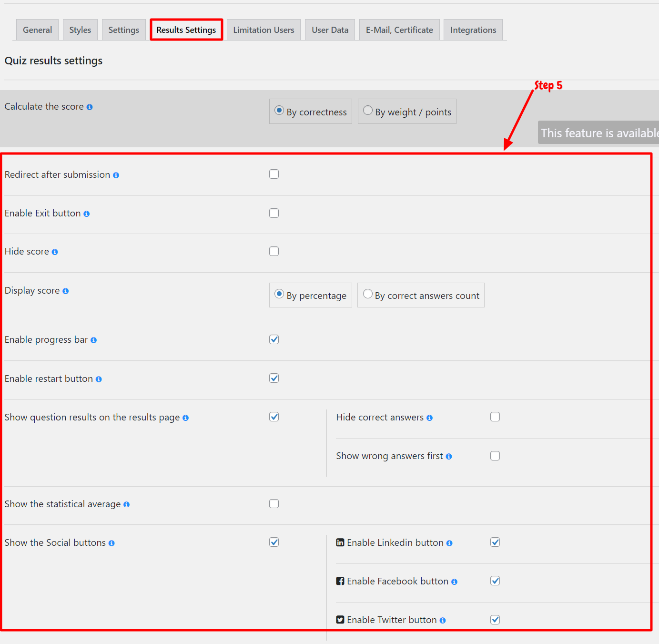Click info icon after Show question results label
The width and height of the screenshot is (659, 644).
186,418
